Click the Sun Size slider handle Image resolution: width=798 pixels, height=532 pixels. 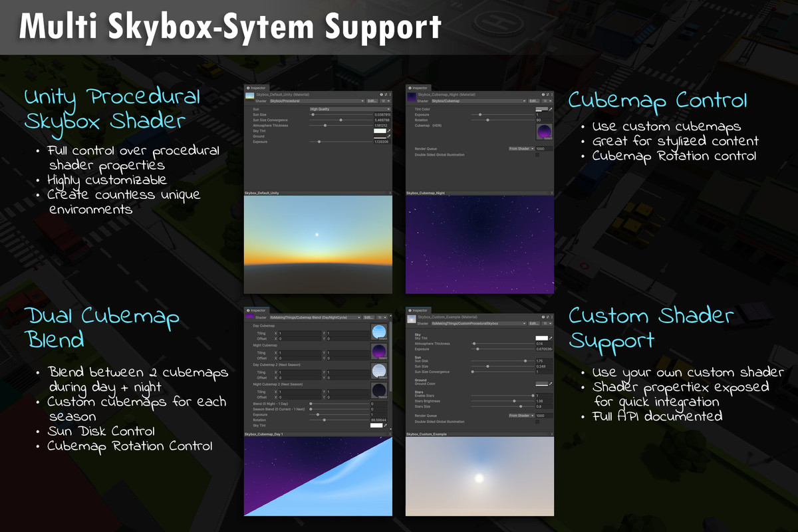313,114
